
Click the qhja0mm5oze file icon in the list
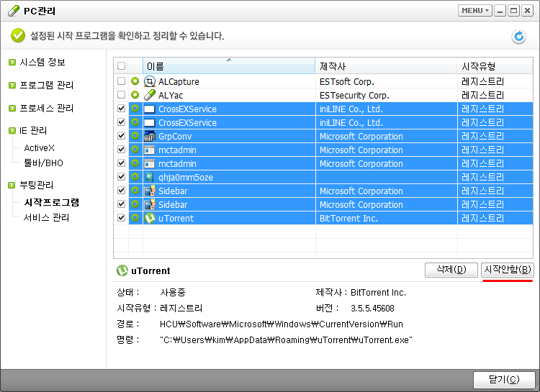pos(150,177)
